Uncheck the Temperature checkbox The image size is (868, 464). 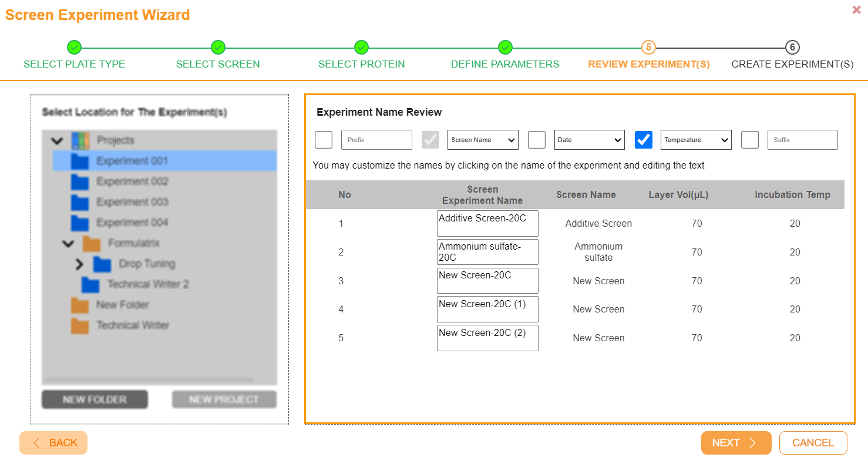coord(643,139)
